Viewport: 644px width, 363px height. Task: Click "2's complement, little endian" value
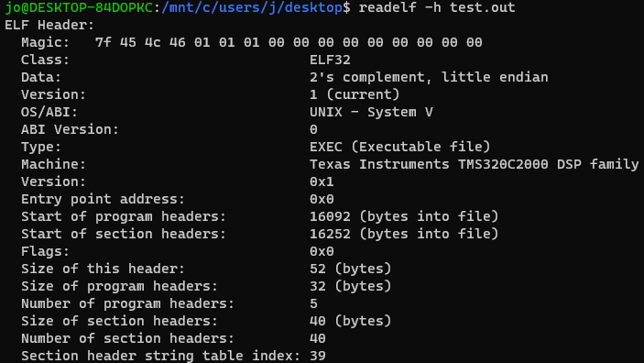tap(429, 77)
